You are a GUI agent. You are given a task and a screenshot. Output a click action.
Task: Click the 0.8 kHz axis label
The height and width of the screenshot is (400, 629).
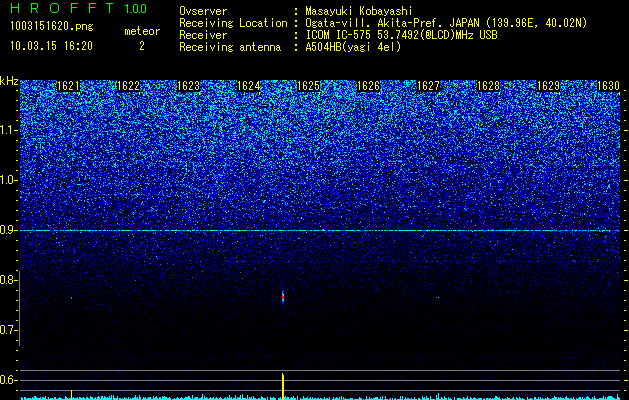point(8,280)
